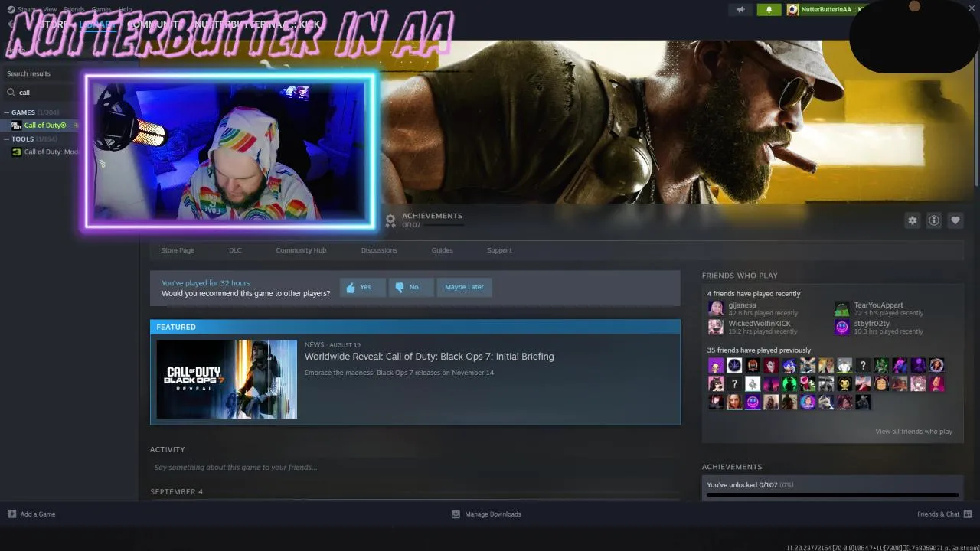
Task: Click the SEPTEMBER 4 activity date
Action: point(177,492)
